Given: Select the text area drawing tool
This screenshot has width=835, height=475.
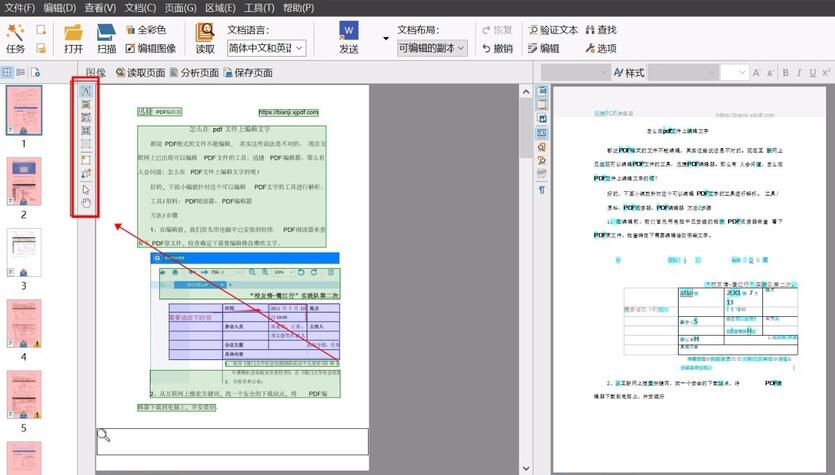Looking at the screenshot, I should (86, 92).
